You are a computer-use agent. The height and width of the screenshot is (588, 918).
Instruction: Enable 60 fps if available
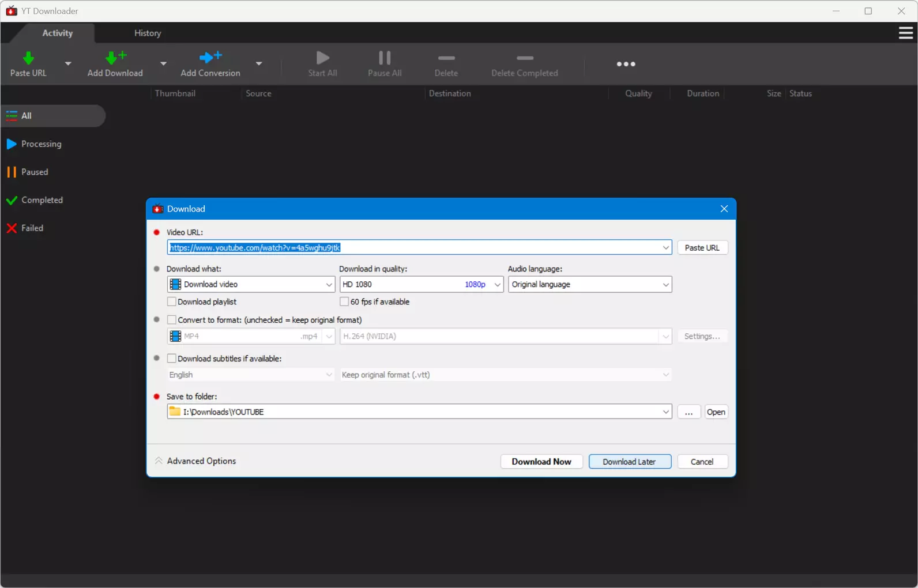344,301
